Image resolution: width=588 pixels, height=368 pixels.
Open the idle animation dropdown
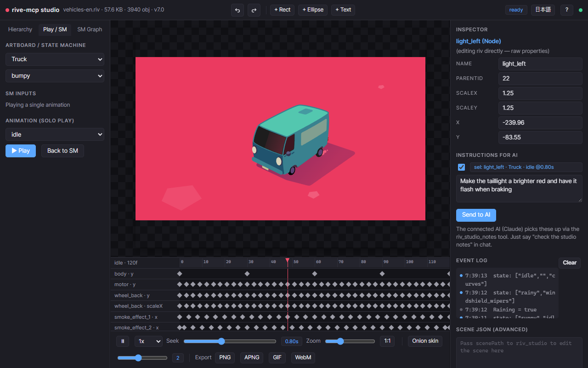coord(55,134)
